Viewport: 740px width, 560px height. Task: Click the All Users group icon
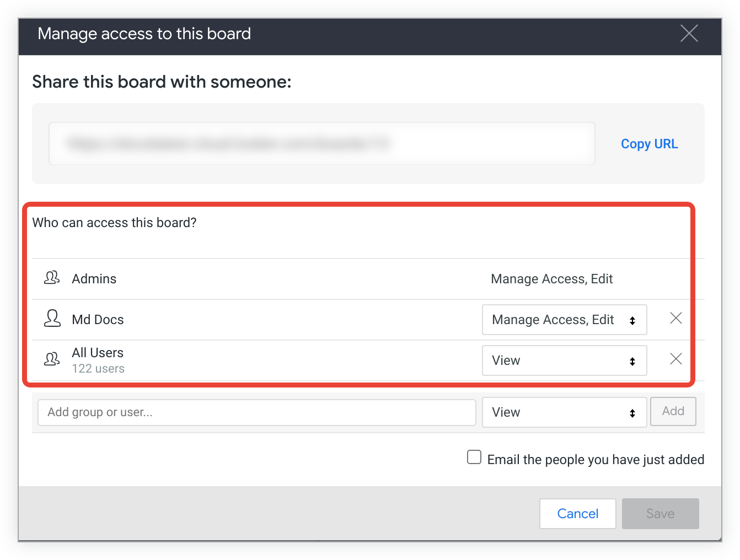click(x=52, y=359)
